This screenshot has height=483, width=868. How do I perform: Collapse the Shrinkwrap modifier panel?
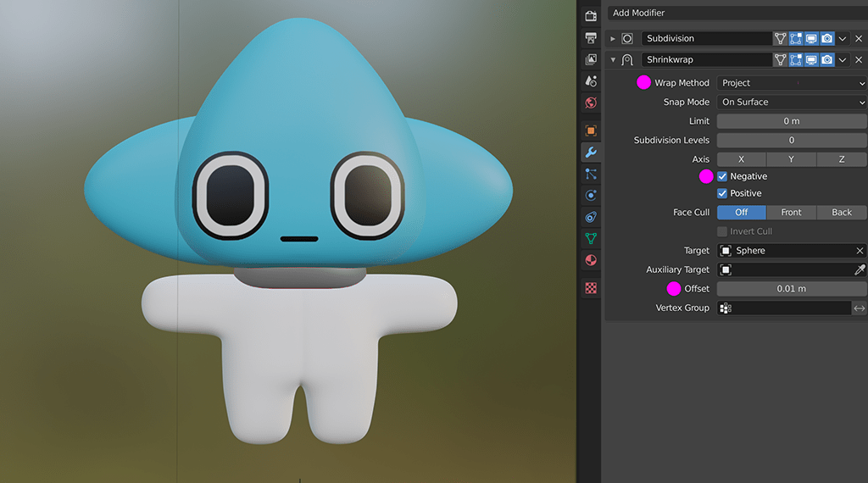coord(613,60)
